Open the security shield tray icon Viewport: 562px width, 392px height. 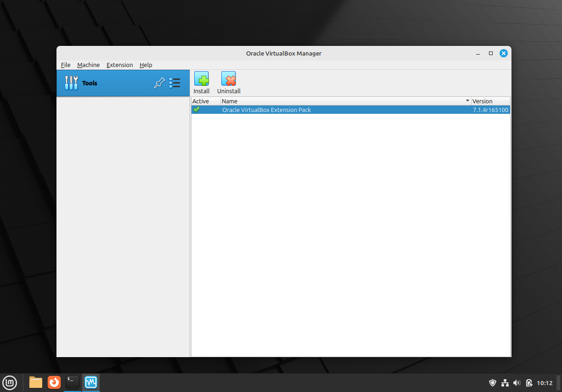493,383
